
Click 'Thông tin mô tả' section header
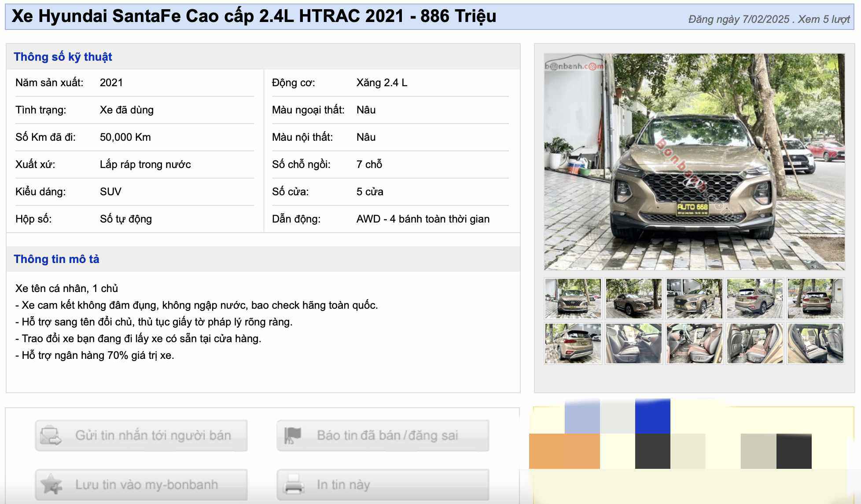click(56, 259)
